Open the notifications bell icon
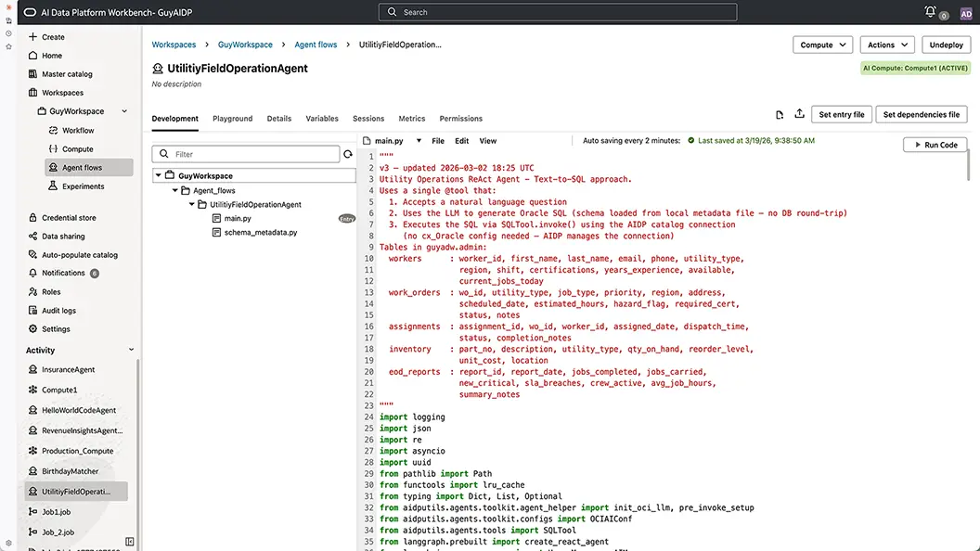980x551 pixels. pyautogui.click(x=930, y=11)
